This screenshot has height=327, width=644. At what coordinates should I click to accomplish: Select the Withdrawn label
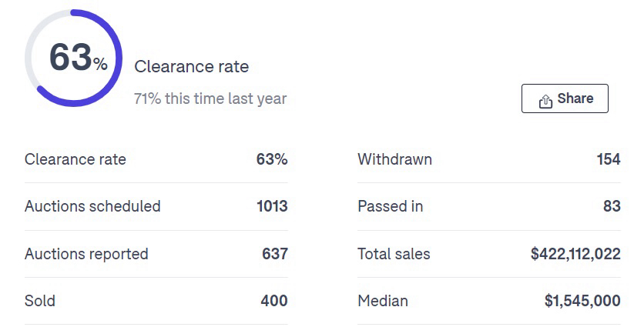394,159
